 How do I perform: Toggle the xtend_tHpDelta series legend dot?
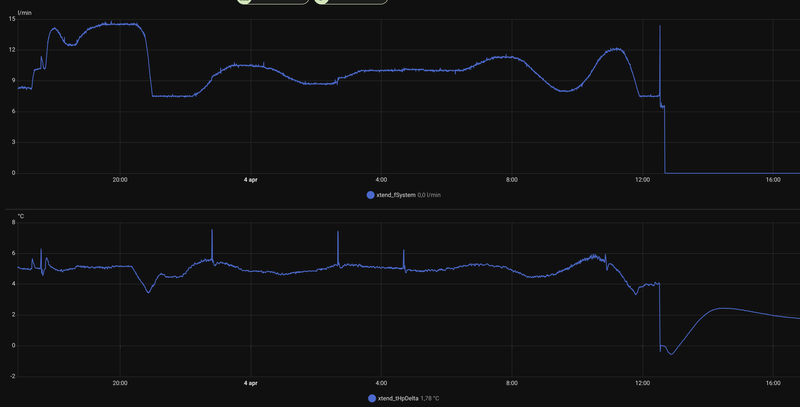click(371, 398)
